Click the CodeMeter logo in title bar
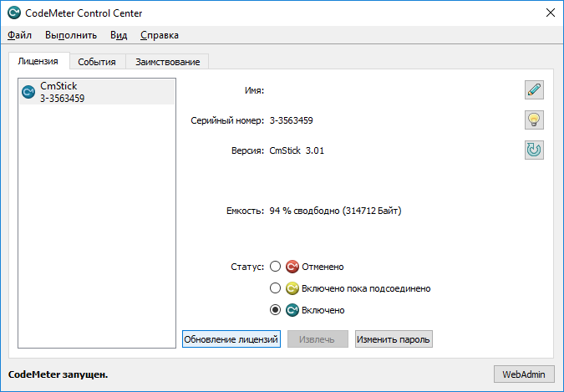Screen dimensions: 564x392 [14, 13]
